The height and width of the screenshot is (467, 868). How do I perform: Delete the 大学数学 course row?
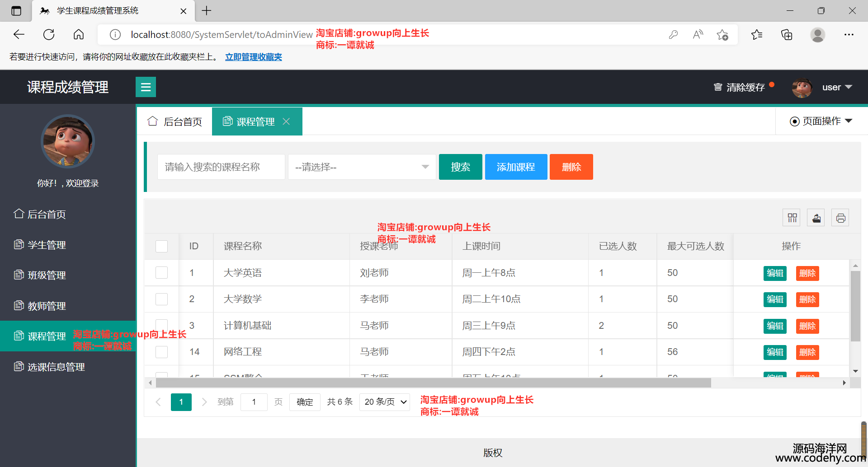coord(807,299)
